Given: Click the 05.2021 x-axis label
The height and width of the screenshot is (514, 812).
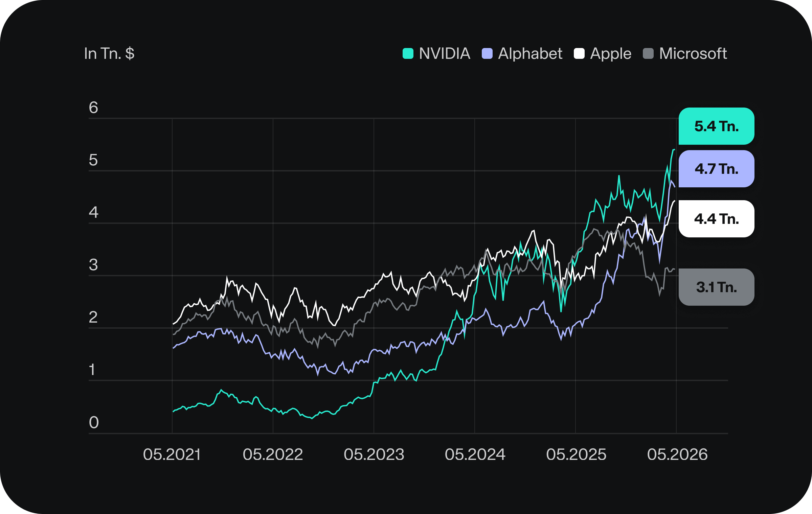Looking at the screenshot, I should tap(172, 454).
